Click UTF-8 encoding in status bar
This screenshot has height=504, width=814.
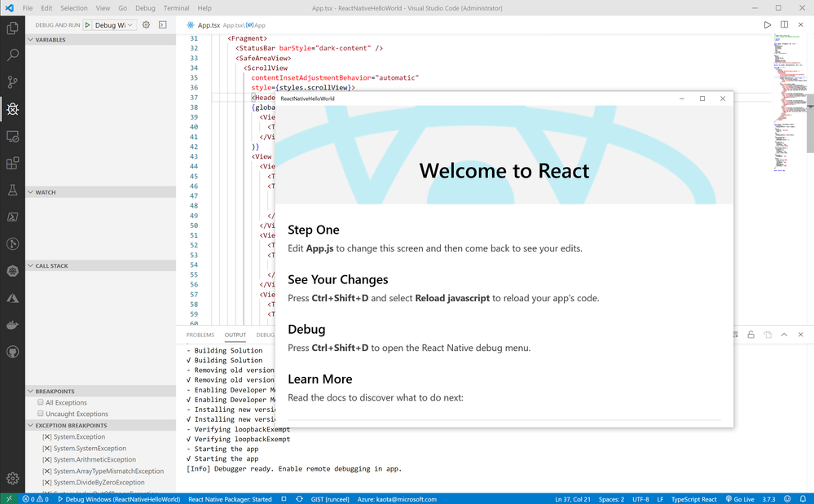pyautogui.click(x=640, y=499)
